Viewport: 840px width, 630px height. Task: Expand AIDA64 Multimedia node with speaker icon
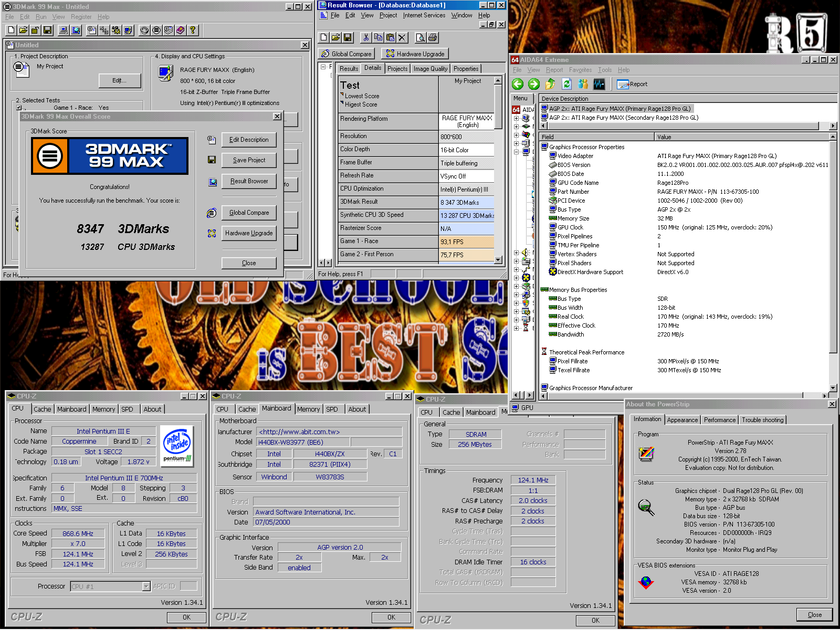tap(517, 253)
